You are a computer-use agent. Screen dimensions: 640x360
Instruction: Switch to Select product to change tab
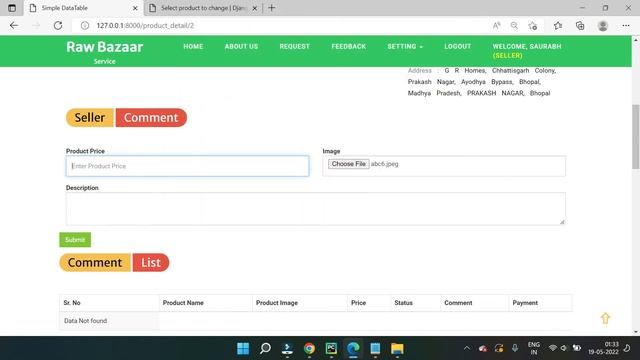[x=203, y=8]
